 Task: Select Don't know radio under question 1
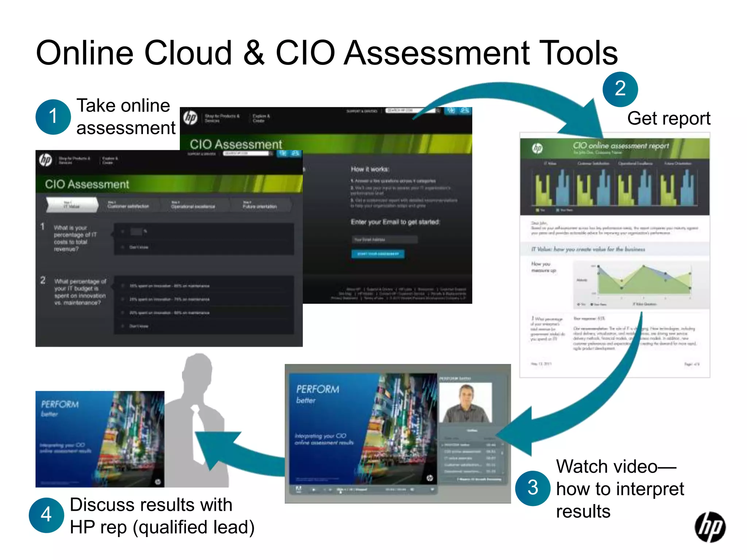pos(123,247)
